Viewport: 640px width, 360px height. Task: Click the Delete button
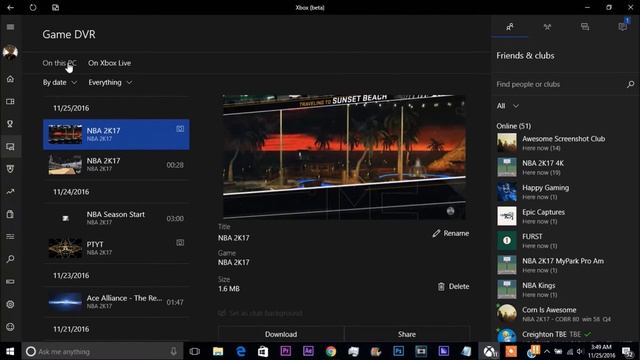click(453, 287)
